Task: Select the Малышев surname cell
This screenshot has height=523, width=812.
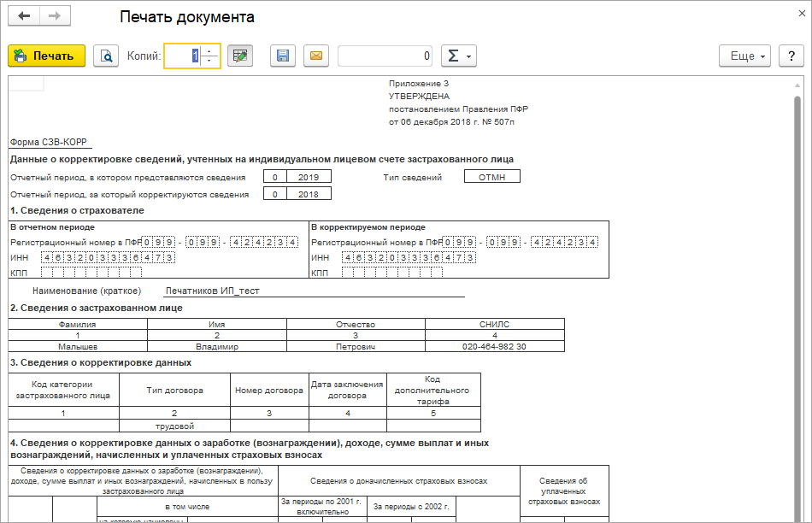Action: pyautogui.click(x=78, y=346)
